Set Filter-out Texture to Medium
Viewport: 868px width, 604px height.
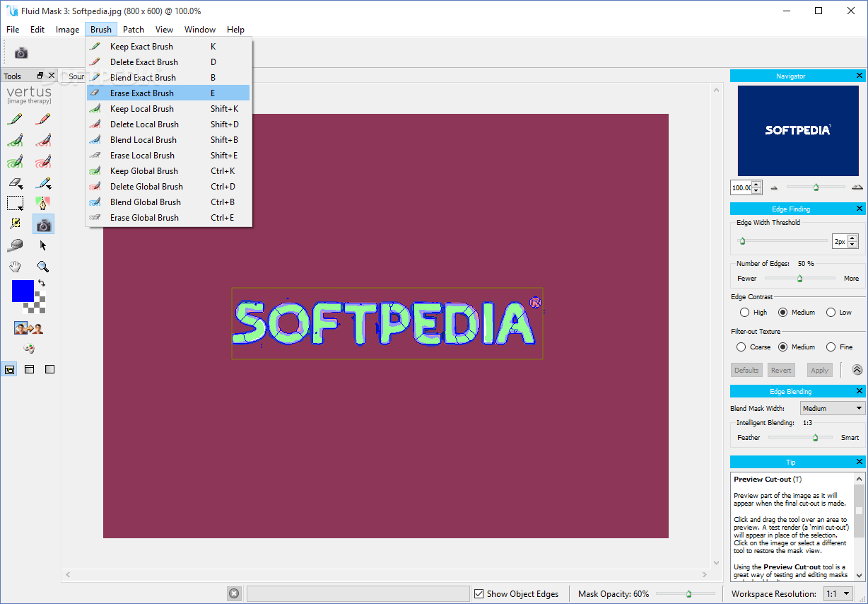coord(782,347)
